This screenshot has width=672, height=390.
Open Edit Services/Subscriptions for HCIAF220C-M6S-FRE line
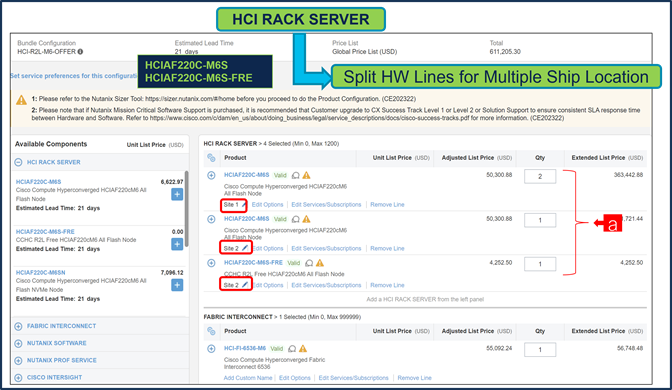tap(326, 285)
